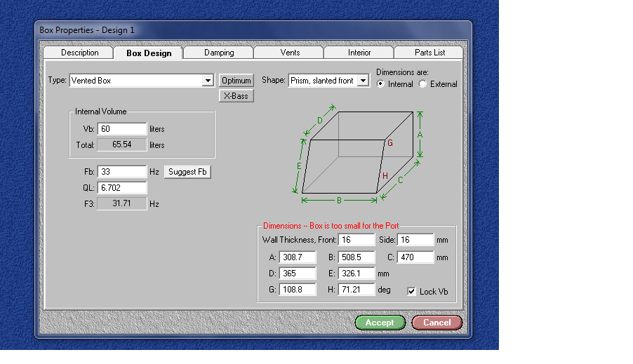This screenshot has width=633, height=364.
Task: Focus the Fb frequency input field
Action: click(x=121, y=172)
